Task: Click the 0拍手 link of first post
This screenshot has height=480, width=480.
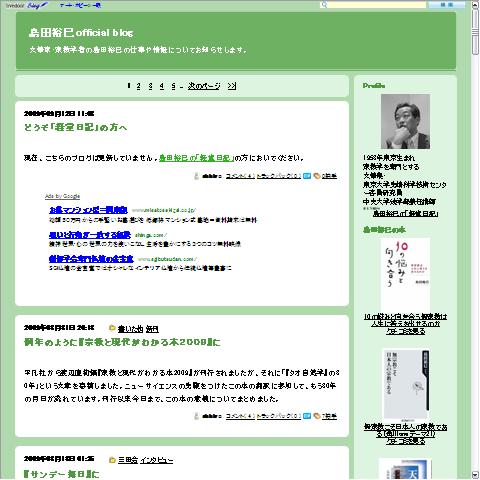Action: (x=330, y=176)
